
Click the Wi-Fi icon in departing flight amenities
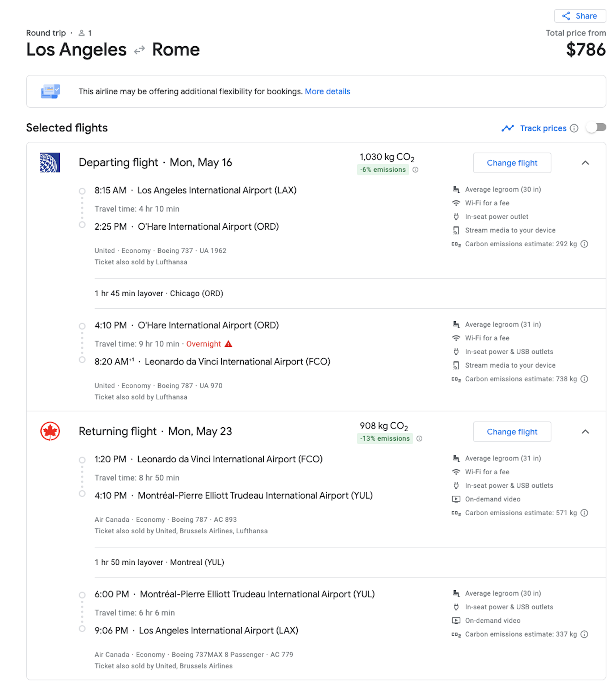(x=456, y=203)
